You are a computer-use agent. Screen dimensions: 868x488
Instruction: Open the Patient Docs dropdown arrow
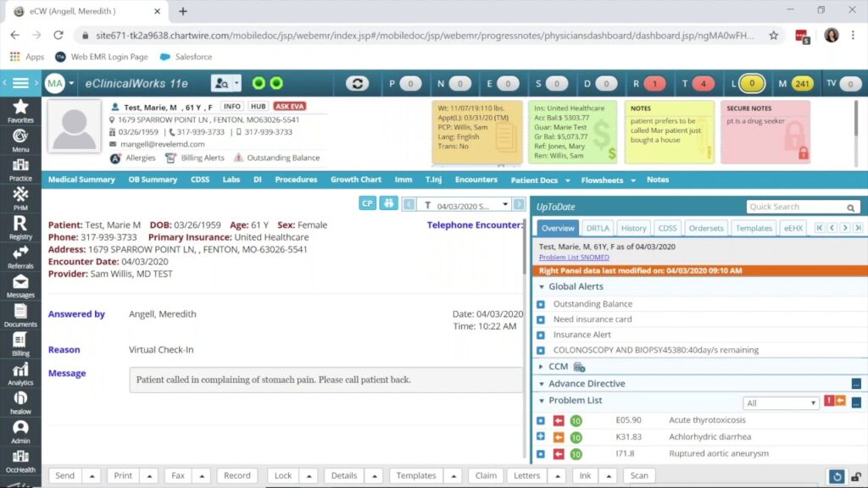[567, 180]
